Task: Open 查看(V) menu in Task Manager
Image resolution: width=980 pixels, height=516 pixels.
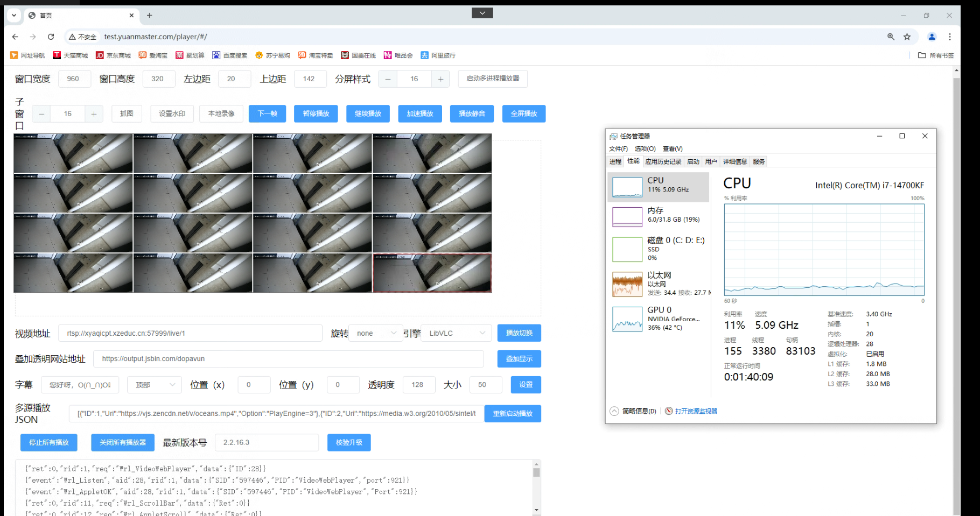Action: pyautogui.click(x=673, y=149)
